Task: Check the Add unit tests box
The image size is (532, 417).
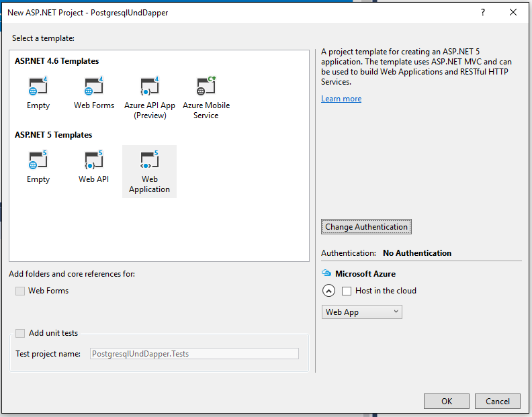Action: (x=20, y=333)
